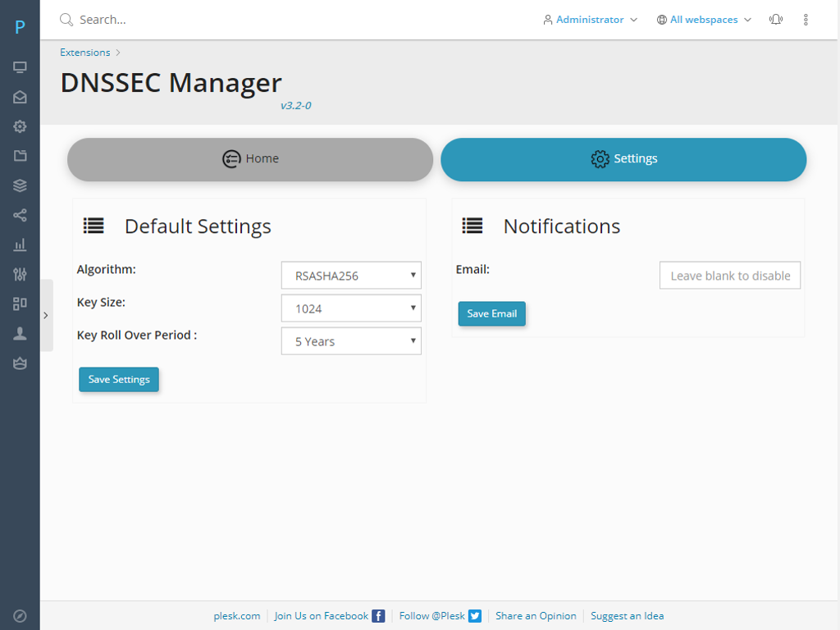840x630 pixels.
Task: Click the Twitter bird icon in footer
Action: click(475, 616)
